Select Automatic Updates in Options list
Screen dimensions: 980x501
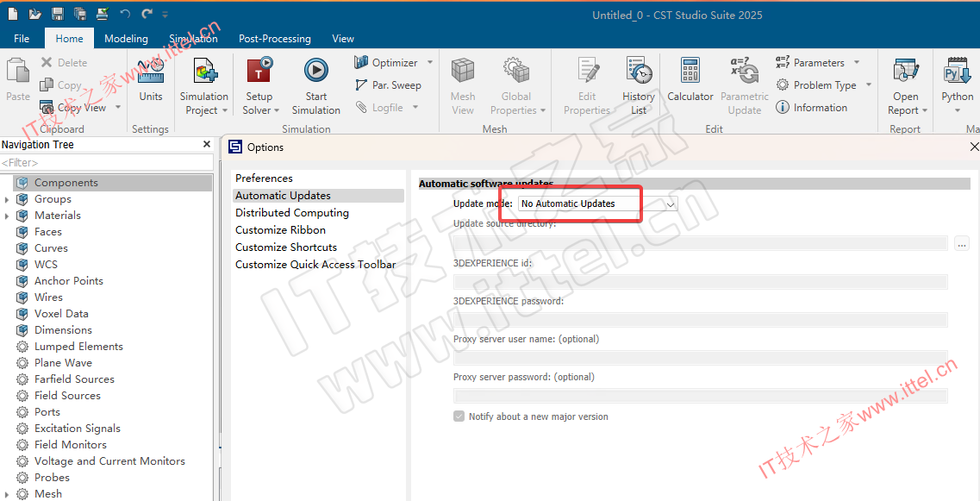(x=318, y=196)
